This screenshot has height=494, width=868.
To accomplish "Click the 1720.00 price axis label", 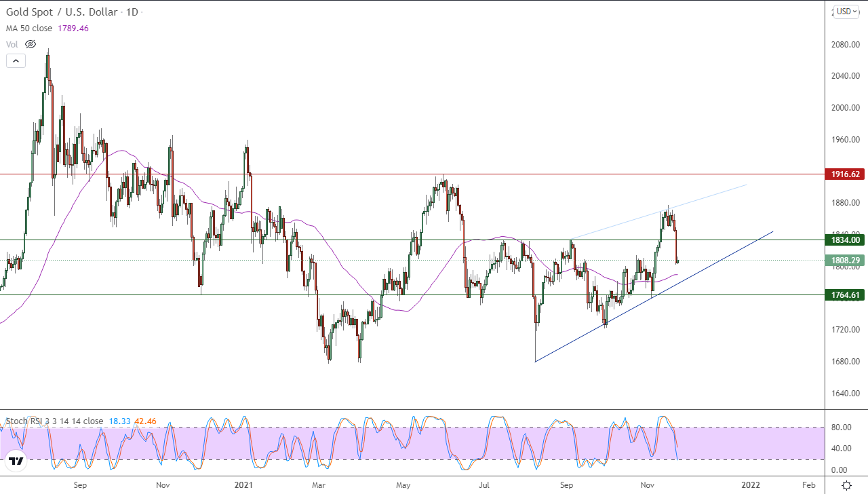I will [846, 330].
